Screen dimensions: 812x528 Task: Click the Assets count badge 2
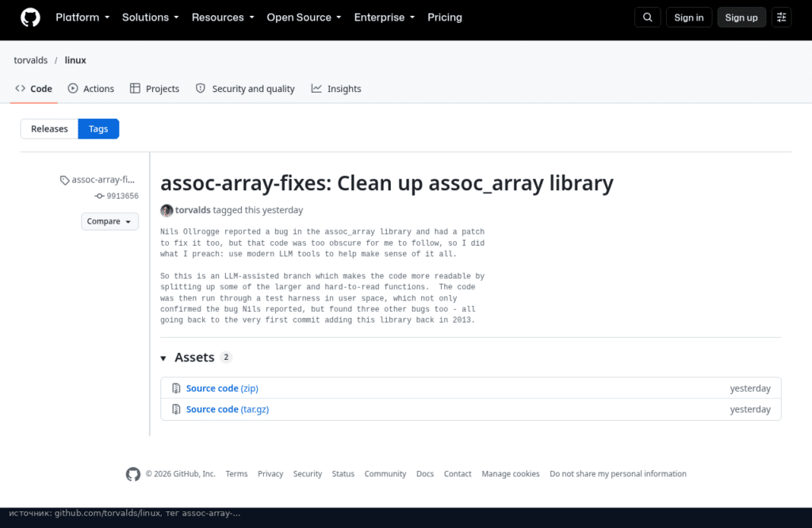[226, 358]
